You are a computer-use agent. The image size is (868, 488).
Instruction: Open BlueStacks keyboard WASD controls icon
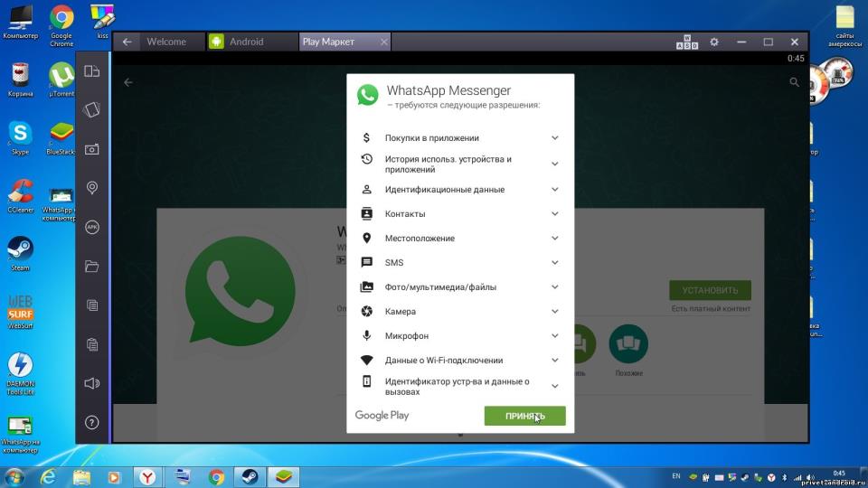tap(686, 42)
